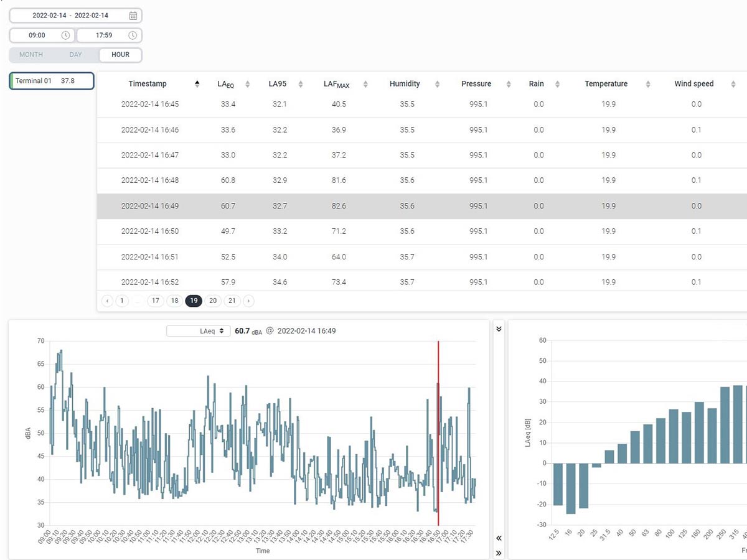Select HOUR aggregation option
This screenshot has width=747, height=560.
(x=120, y=55)
